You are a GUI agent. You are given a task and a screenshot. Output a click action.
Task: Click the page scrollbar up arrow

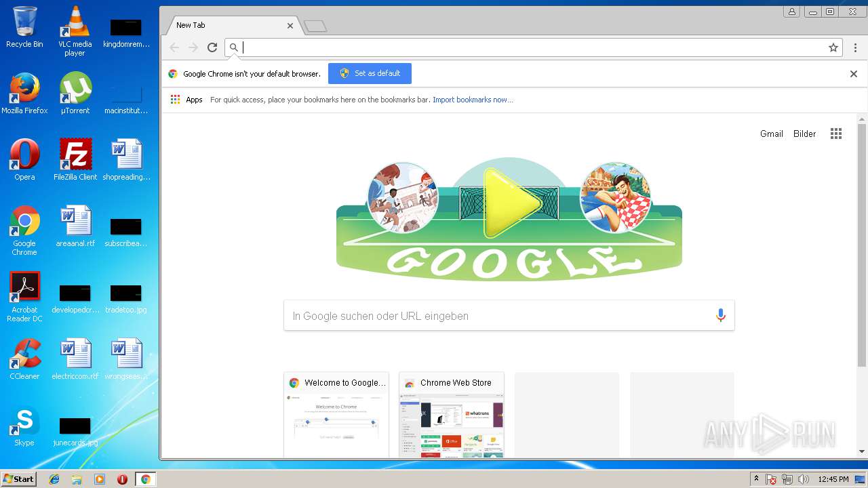(x=862, y=119)
